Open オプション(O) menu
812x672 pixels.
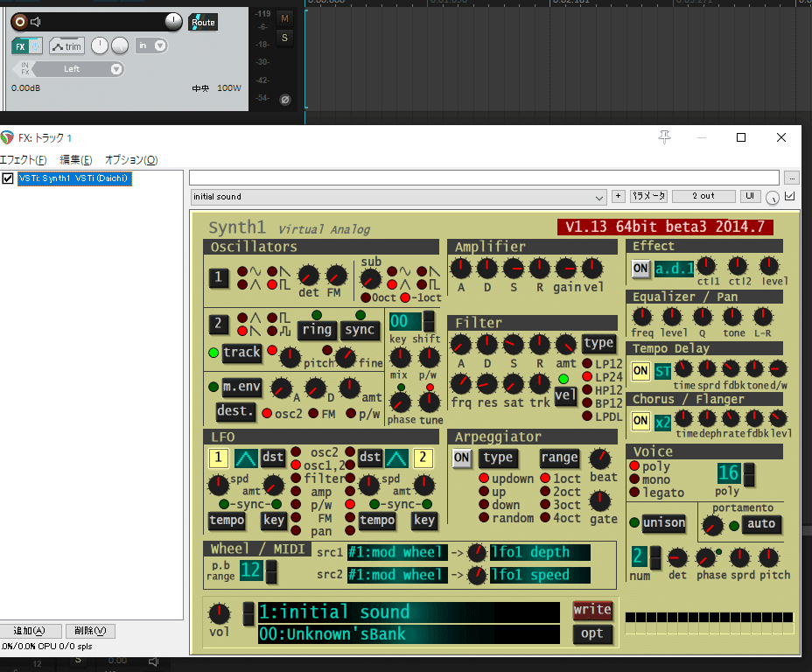coord(131,159)
